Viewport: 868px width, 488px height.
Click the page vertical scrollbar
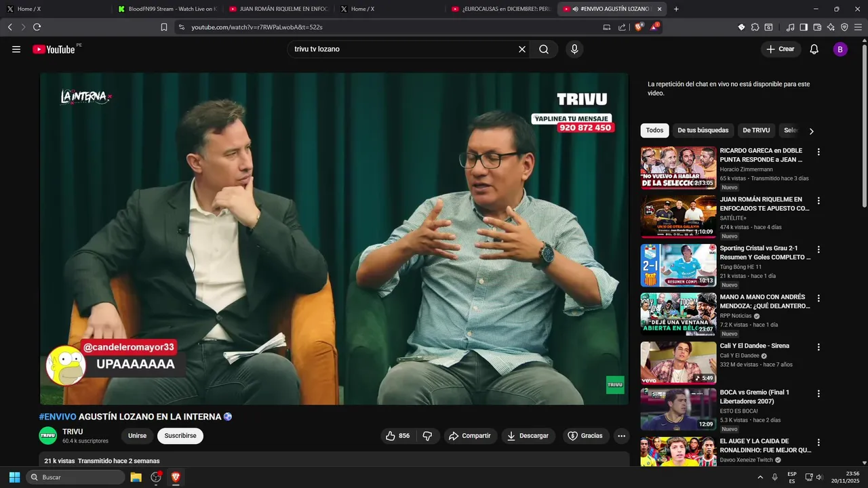click(864, 126)
